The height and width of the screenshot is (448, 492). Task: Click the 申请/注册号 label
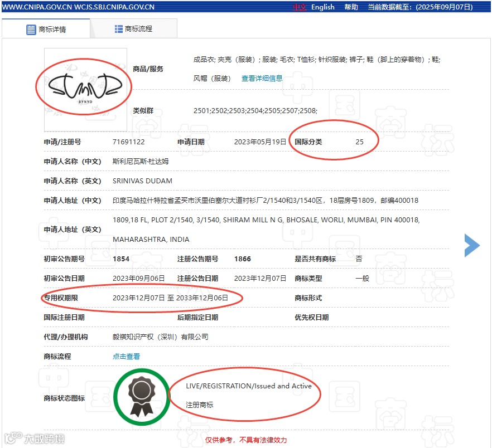click(62, 142)
